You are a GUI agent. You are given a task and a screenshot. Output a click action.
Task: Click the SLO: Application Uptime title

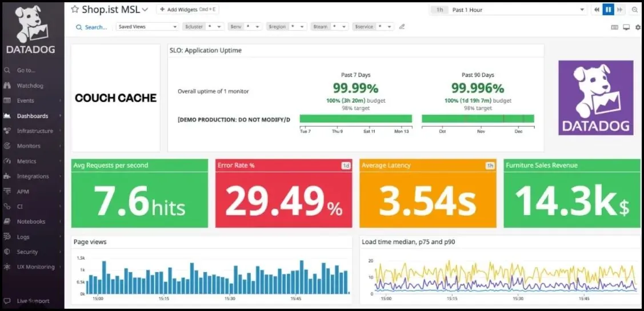click(206, 50)
